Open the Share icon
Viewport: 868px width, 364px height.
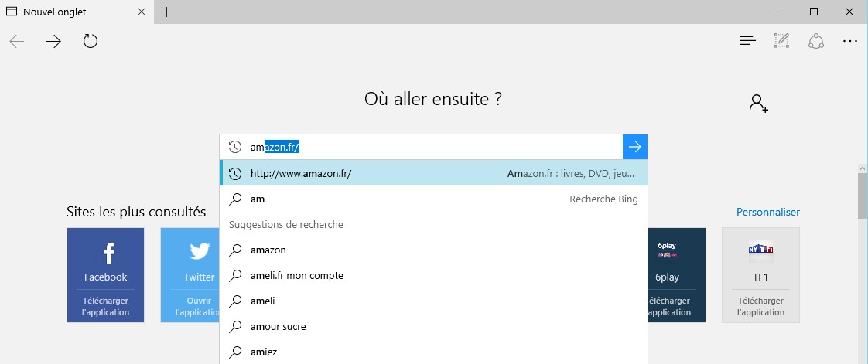click(x=816, y=41)
